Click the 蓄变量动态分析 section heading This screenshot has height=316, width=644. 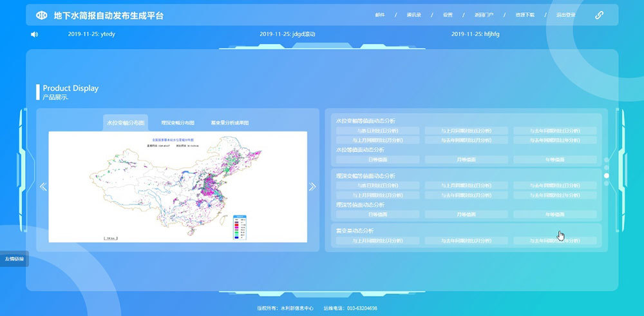pyautogui.click(x=355, y=231)
